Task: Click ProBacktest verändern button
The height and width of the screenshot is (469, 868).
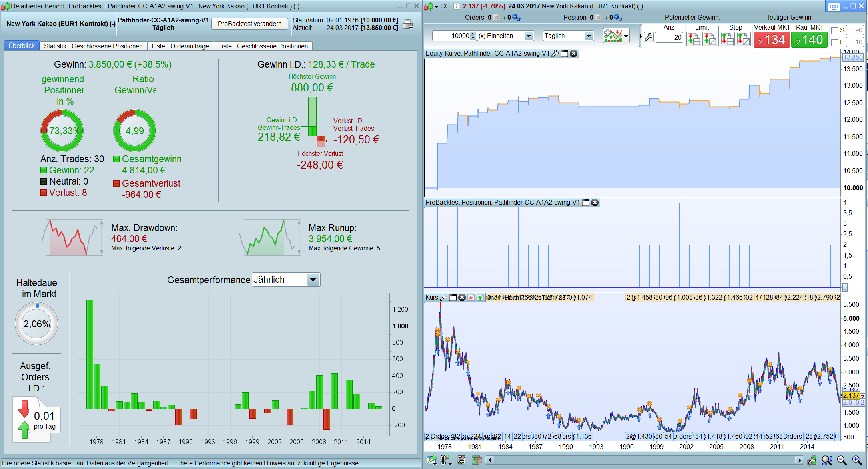Action: (x=249, y=24)
